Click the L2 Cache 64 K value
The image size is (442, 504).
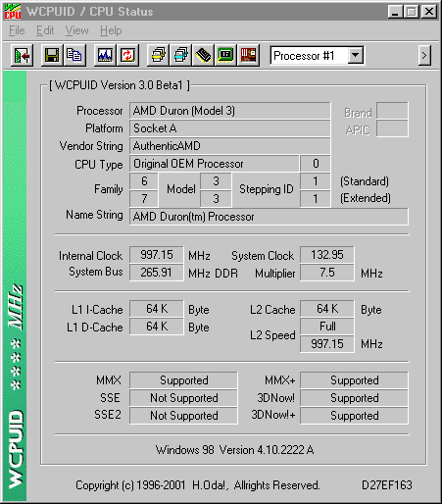[x=327, y=309]
